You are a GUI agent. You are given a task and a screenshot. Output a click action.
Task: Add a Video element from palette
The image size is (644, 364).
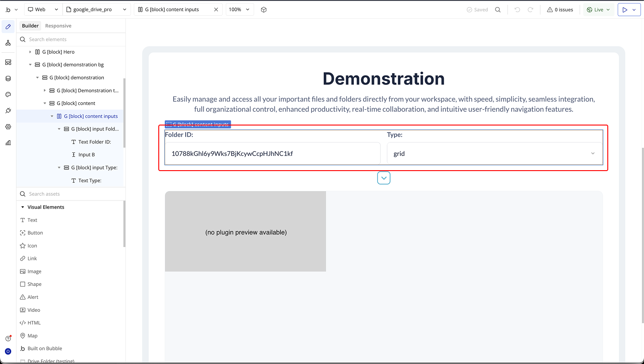coord(30,310)
